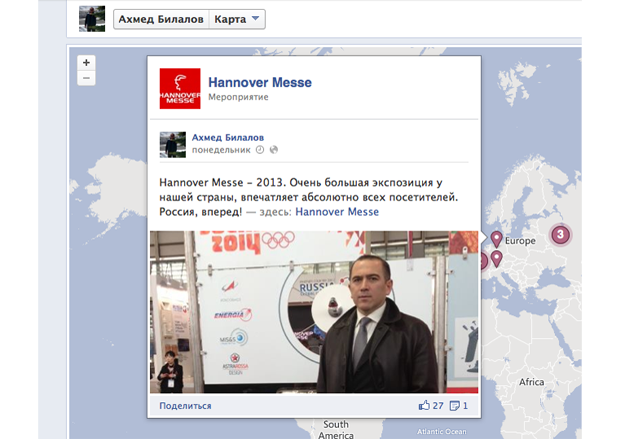
Task: Zoom in the map with plus button
Action: [86, 63]
